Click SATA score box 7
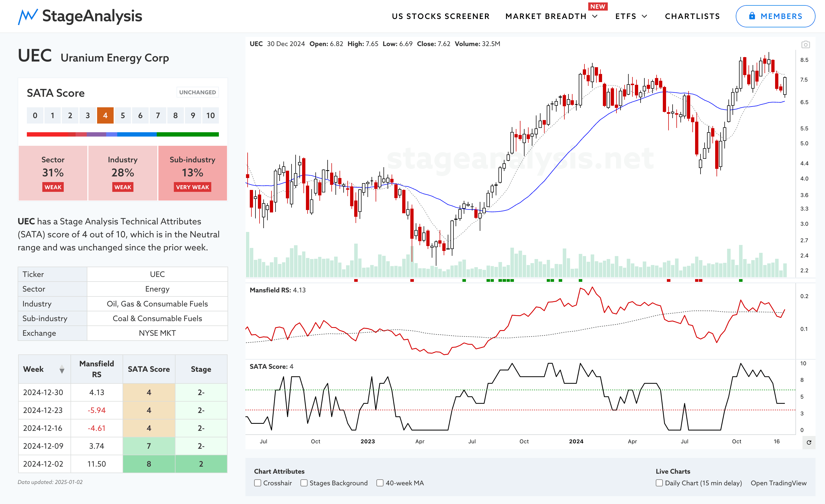The width and height of the screenshot is (825, 504). (158, 115)
